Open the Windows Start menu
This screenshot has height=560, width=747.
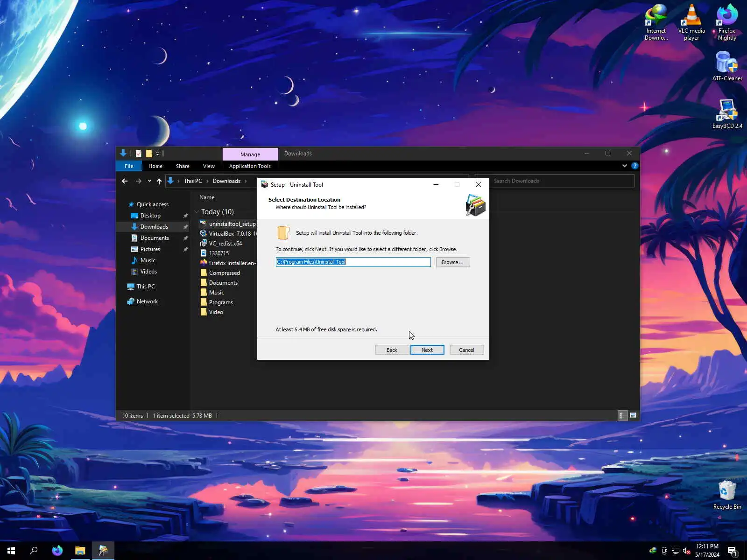point(11,551)
